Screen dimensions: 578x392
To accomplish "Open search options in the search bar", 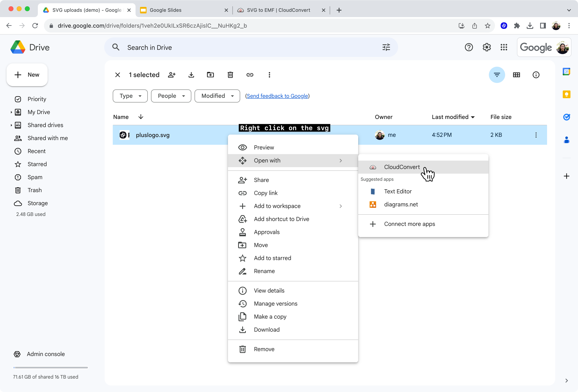I will (386, 47).
